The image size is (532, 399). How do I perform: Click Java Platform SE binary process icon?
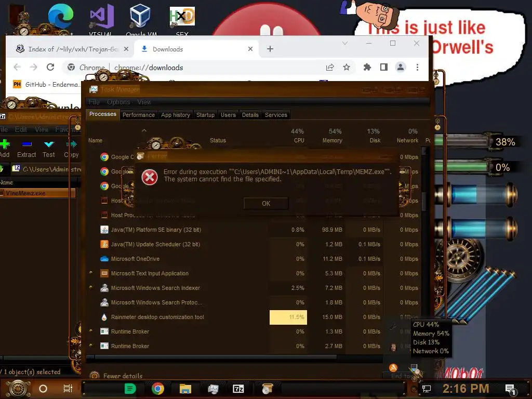click(104, 230)
